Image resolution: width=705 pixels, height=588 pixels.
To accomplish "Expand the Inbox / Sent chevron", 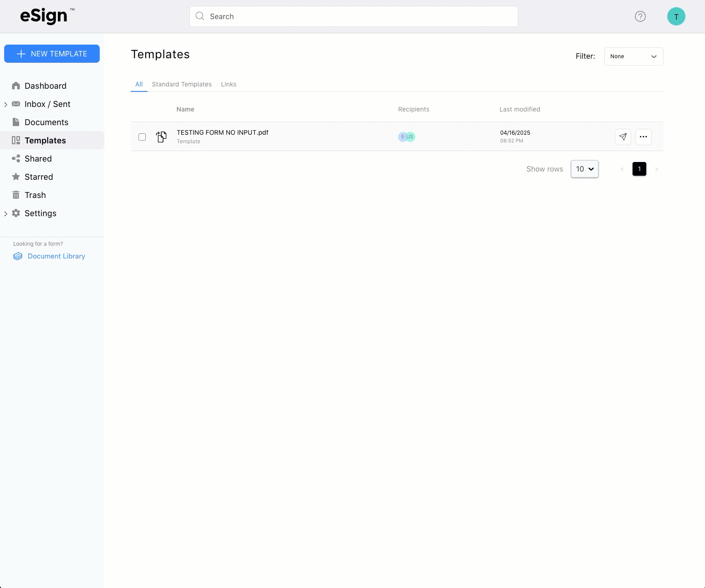I will (5, 104).
